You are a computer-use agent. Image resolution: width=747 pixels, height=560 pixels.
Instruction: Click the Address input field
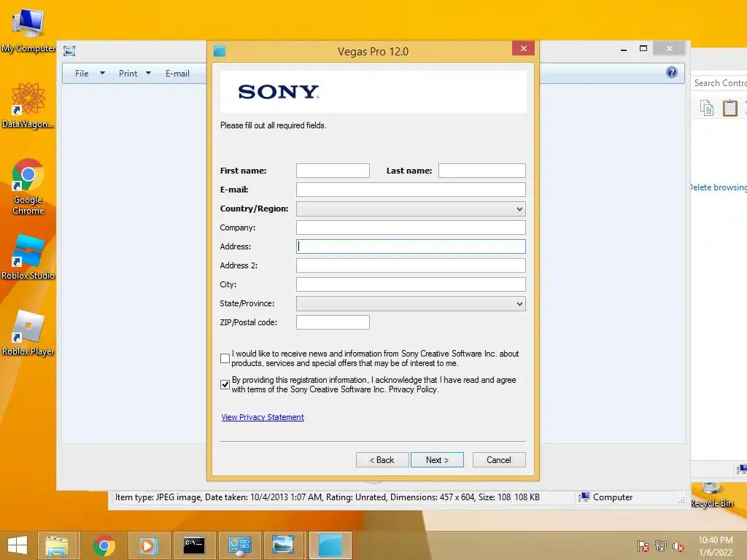[411, 246]
